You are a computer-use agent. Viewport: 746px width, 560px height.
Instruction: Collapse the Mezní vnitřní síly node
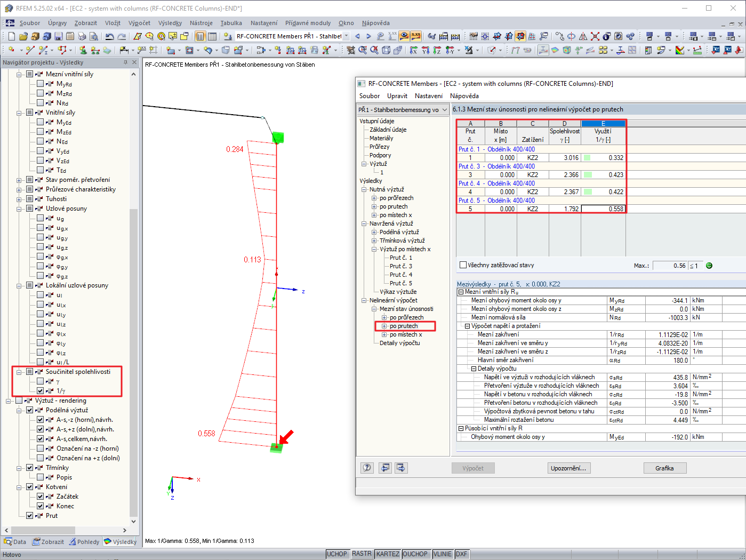pyautogui.click(x=19, y=74)
